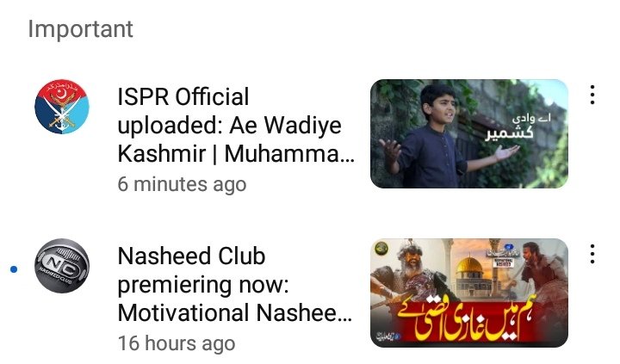
Task: Open Motivational Nasheed premiere thumbnail
Action: tap(469, 293)
